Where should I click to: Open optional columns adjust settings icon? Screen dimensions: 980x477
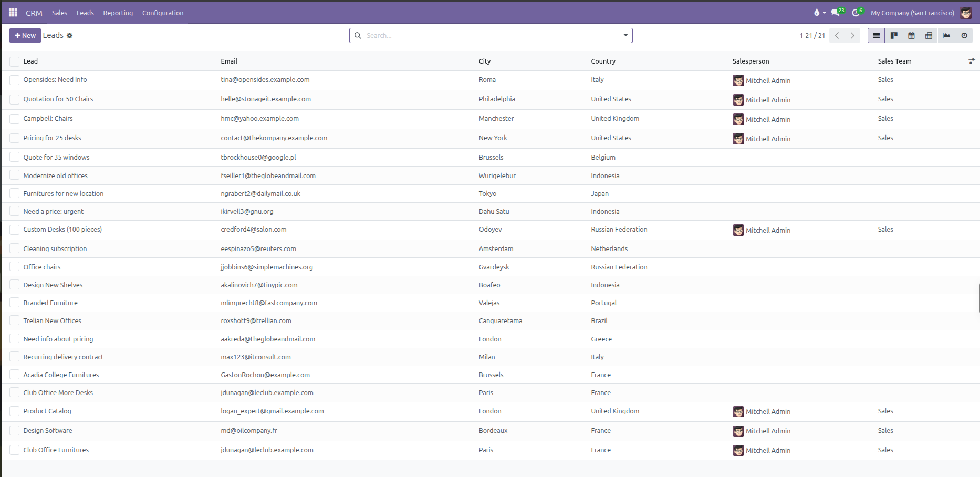tap(972, 61)
